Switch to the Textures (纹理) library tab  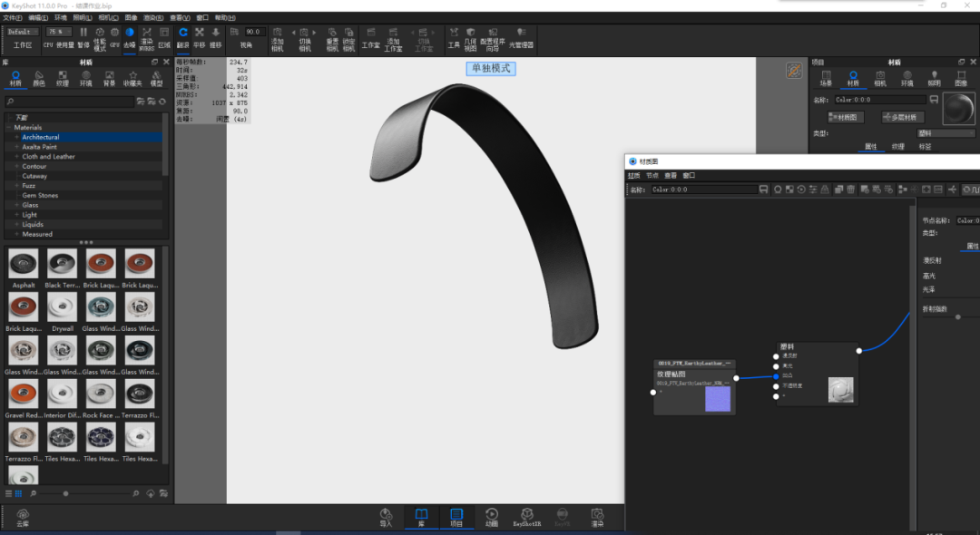pyautogui.click(x=63, y=78)
